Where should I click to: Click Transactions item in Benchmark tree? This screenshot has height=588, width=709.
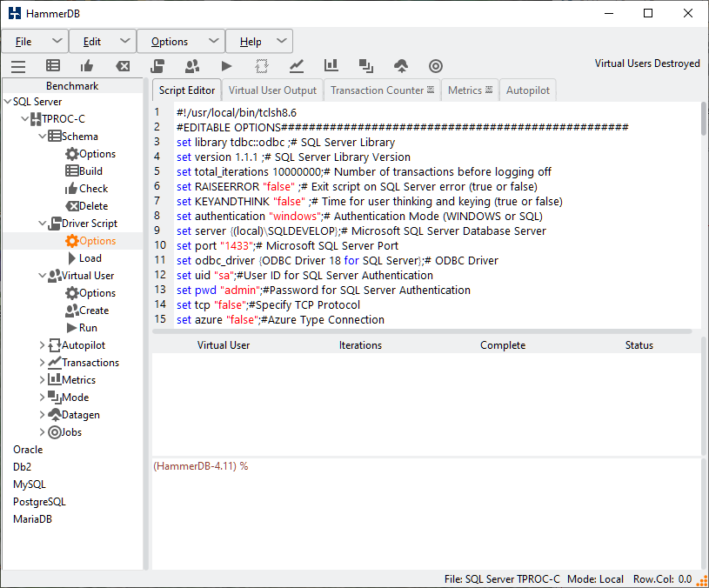click(84, 363)
